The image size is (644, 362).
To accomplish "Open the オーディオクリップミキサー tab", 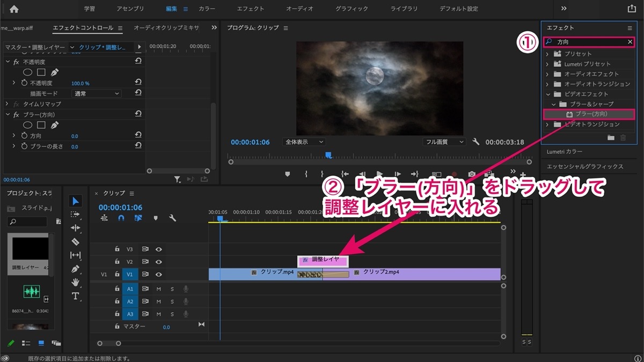I will coord(166,28).
